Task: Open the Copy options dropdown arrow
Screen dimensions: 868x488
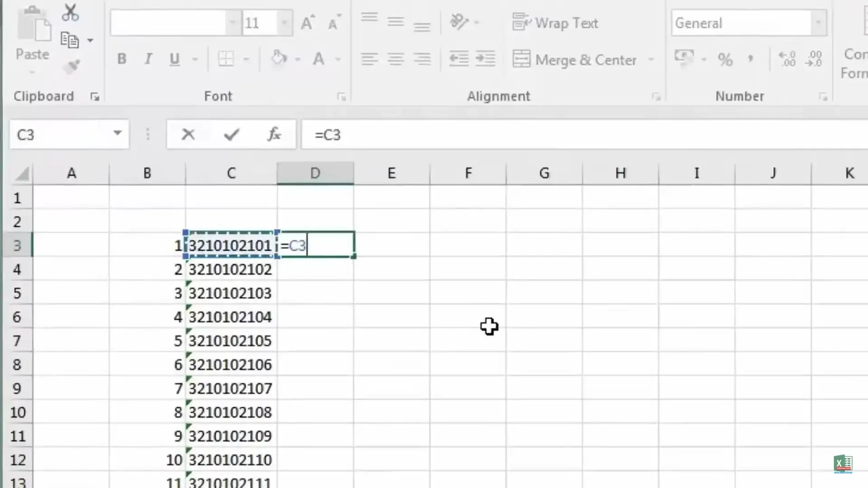Action: click(x=90, y=41)
